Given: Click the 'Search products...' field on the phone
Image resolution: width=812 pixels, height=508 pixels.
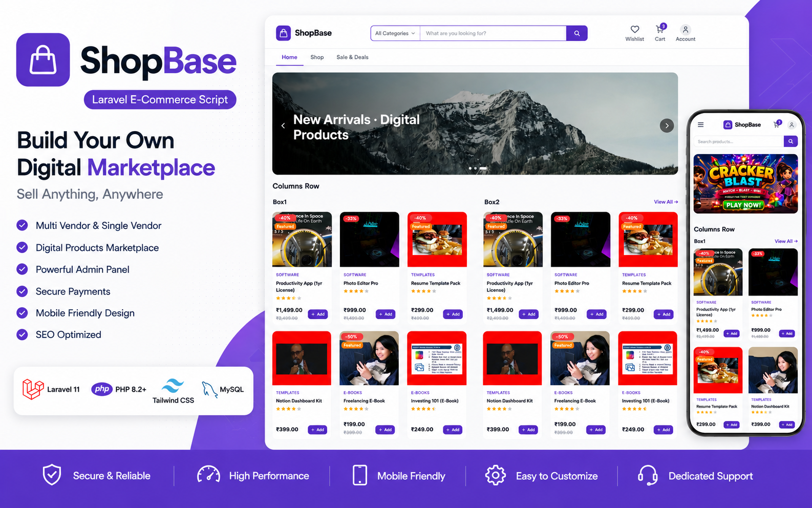Looking at the screenshot, I should (x=739, y=141).
